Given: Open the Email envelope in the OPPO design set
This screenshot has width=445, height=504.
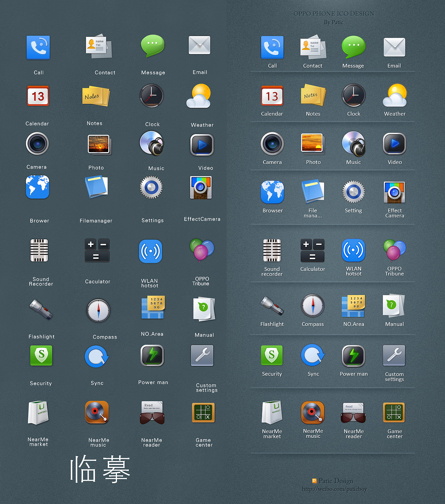Looking at the screenshot, I should [395, 47].
